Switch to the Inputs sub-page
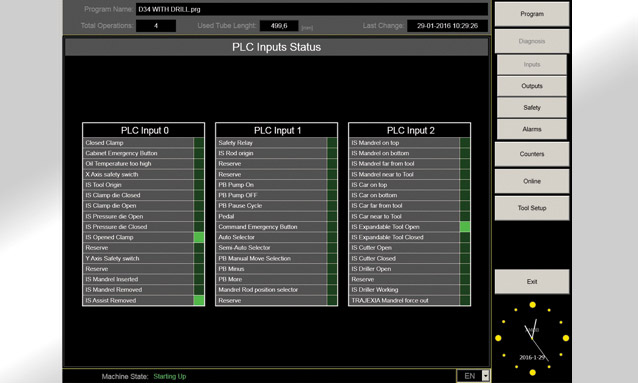This screenshot has width=638, height=383. 532,64
